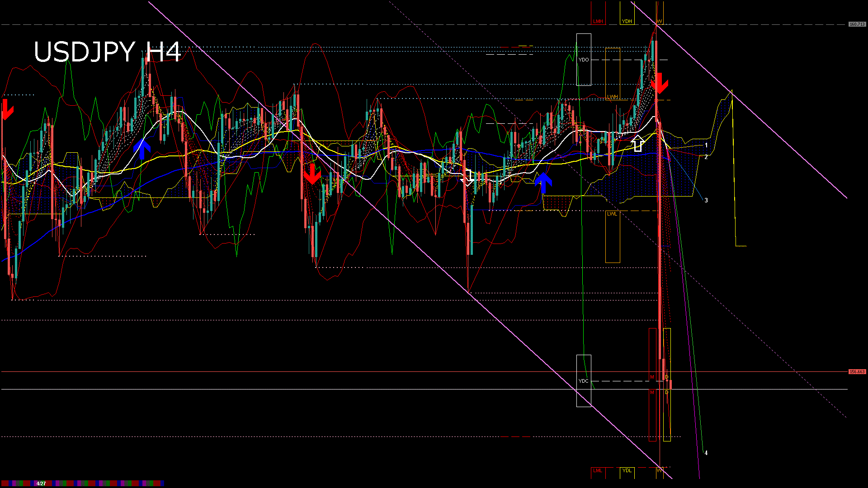Click the LWL orange label

[x=612, y=214]
